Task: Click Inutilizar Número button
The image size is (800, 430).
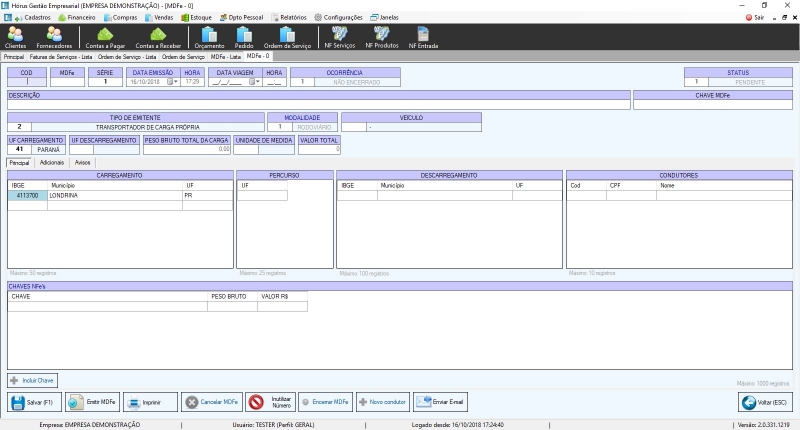Action: 270,402
